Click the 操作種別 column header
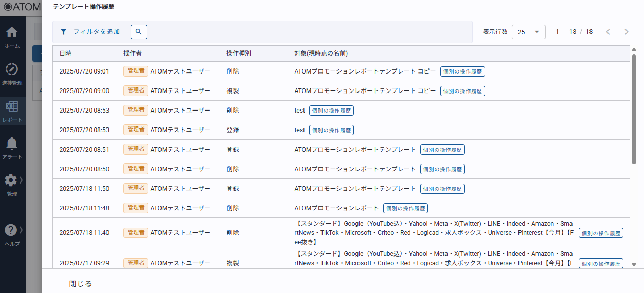The image size is (644, 293). click(239, 53)
